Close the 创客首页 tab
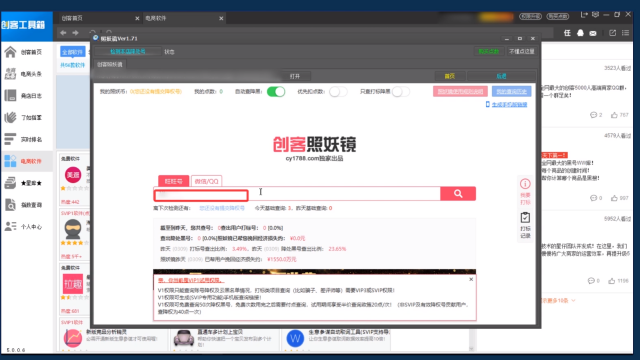 [x=137, y=18]
